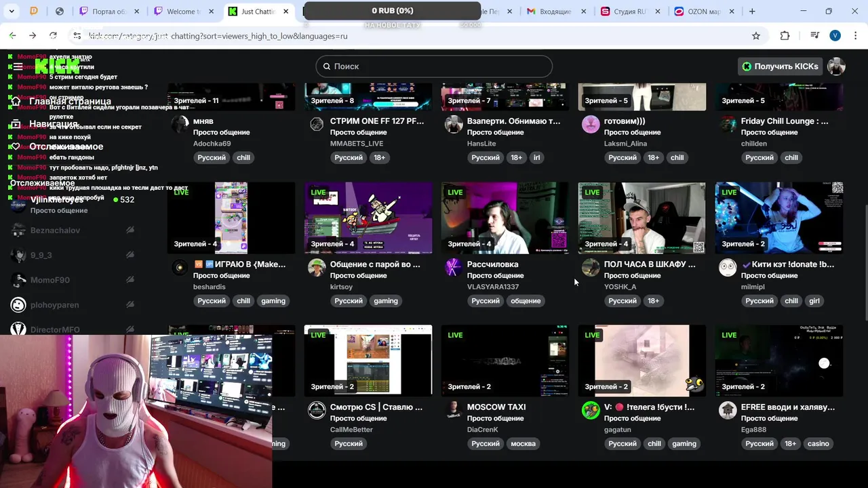The height and width of the screenshot is (488, 868).
Task: Open the chillden channel avatar
Action: 728,124
